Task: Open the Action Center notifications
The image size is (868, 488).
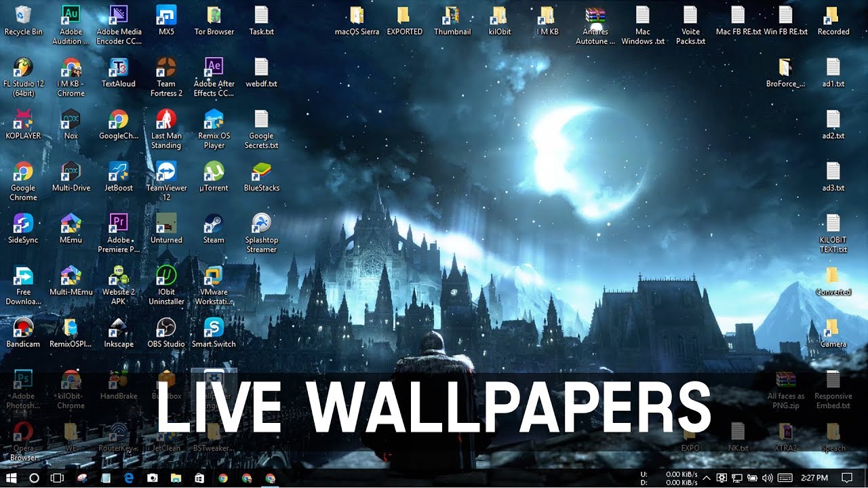Action: pyautogui.click(x=847, y=478)
